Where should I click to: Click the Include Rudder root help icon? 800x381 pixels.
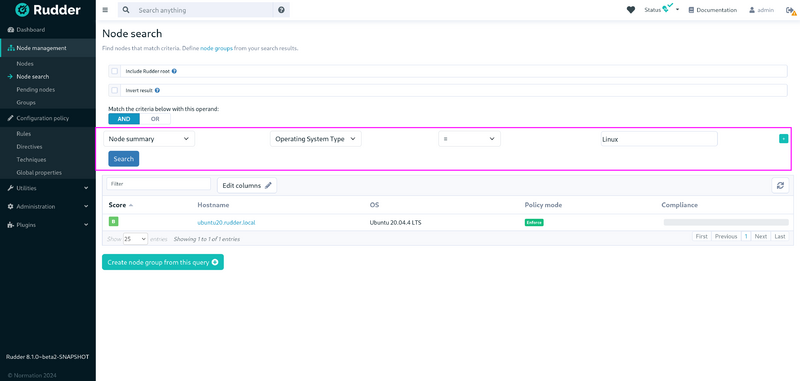tap(174, 71)
